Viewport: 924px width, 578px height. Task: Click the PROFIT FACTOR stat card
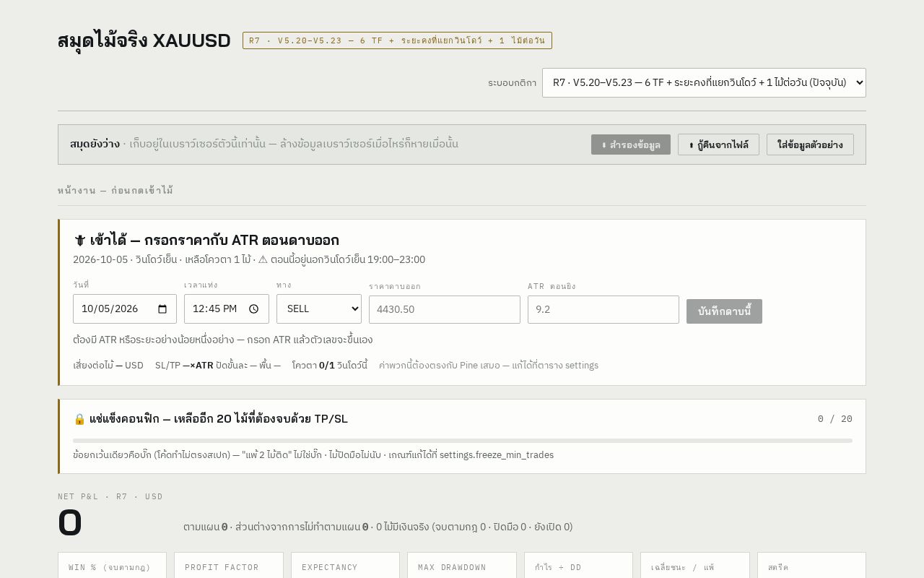pyautogui.click(x=229, y=565)
